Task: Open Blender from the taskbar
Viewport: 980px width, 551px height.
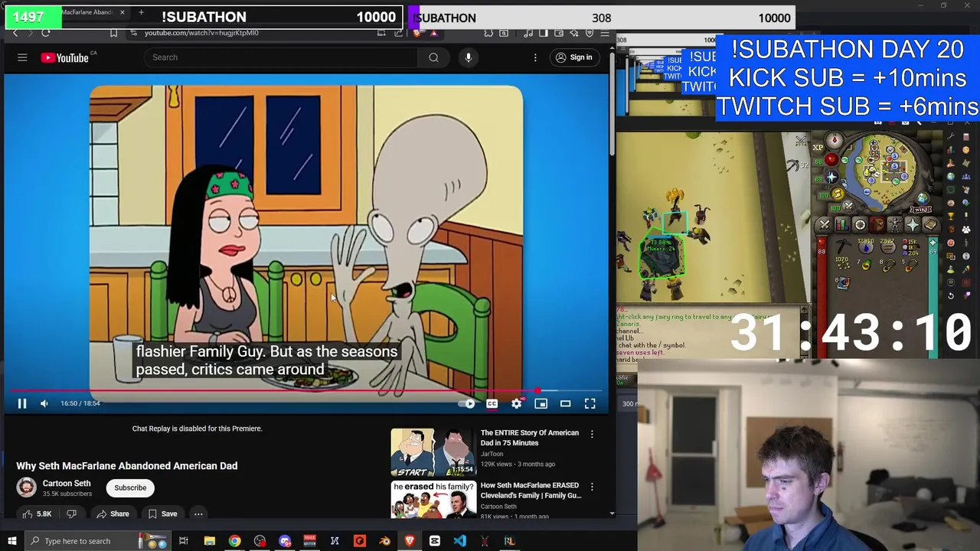Action: click(x=384, y=541)
